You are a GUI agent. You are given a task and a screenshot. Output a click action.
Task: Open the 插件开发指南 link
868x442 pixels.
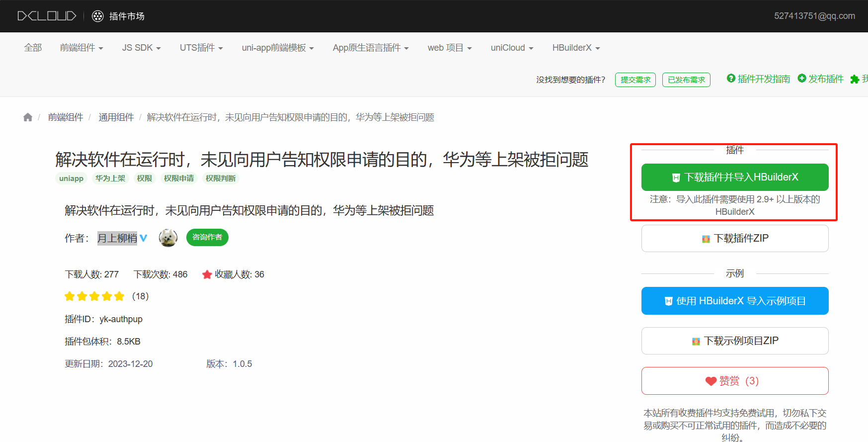(x=764, y=79)
